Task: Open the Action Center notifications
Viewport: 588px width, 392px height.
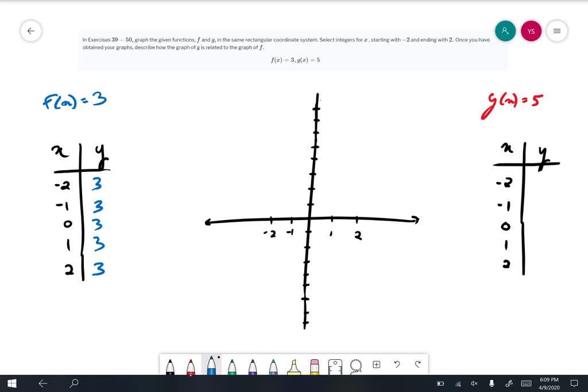Action: [574, 383]
